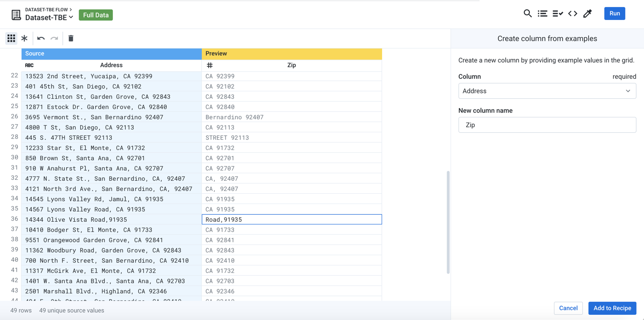Image resolution: width=644 pixels, height=320 pixels.
Task: Click the ABC type icon for Address
Action: click(29, 65)
